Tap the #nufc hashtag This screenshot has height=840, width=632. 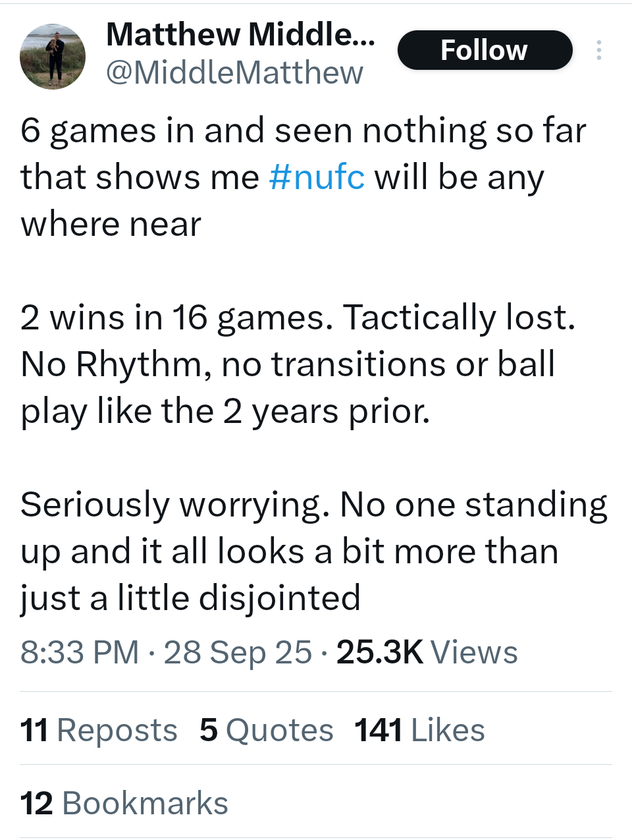click(317, 177)
